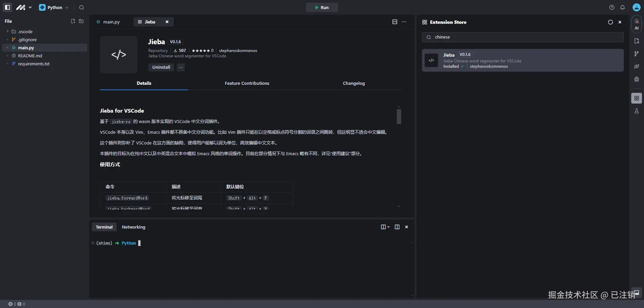Open the AI assistant panel
This screenshot has height=308, width=644.
[637, 24]
